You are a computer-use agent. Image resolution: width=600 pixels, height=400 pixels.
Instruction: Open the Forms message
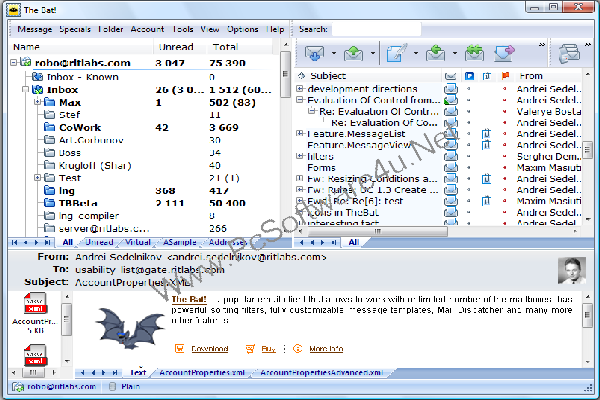pos(321,168)
